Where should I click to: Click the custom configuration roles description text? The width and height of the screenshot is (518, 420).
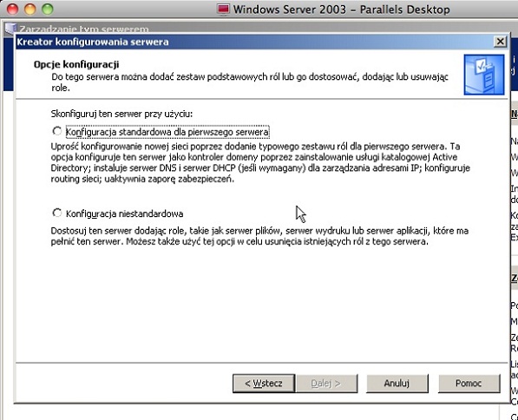(x=259, y=236)
